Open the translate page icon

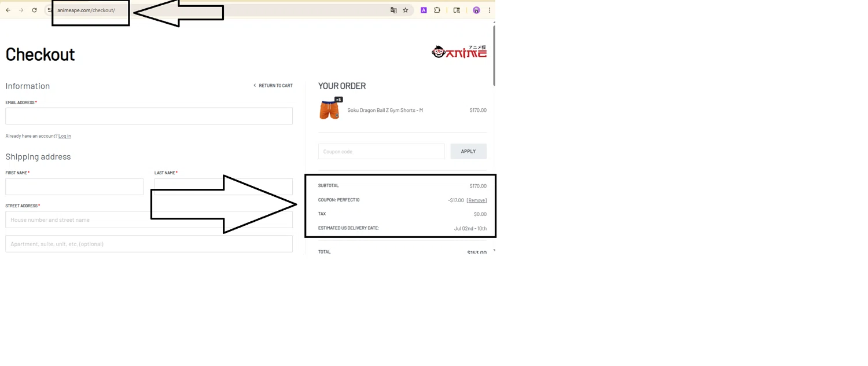[x=393, y=10]
